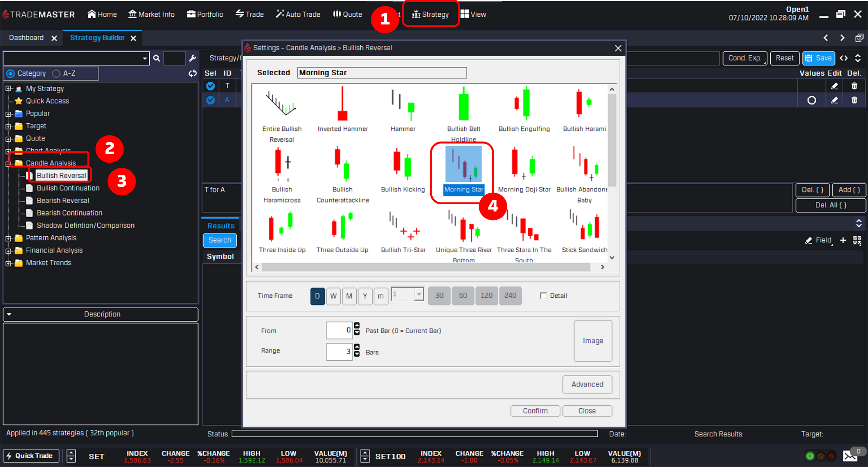The width and height of the screenshot is (868, 467).
Task: Click the code brackets icon beside Save
Action: pos(843,58)
